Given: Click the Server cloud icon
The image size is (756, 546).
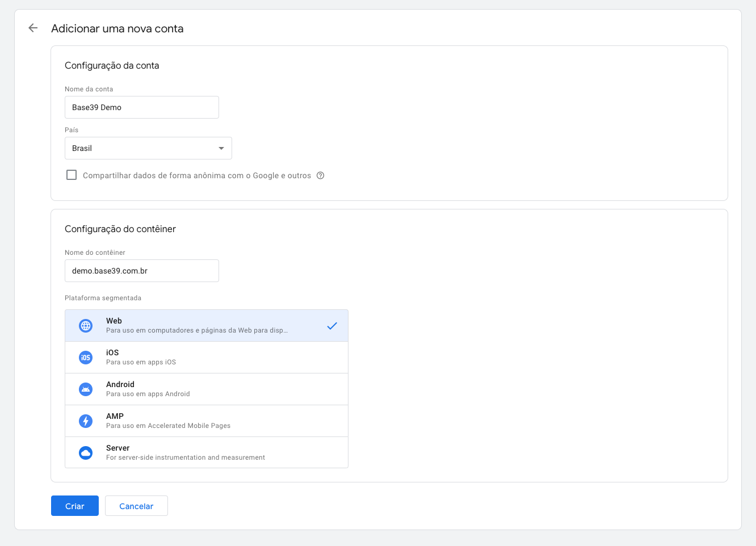Looking at the screenshot, I should 86,453.
